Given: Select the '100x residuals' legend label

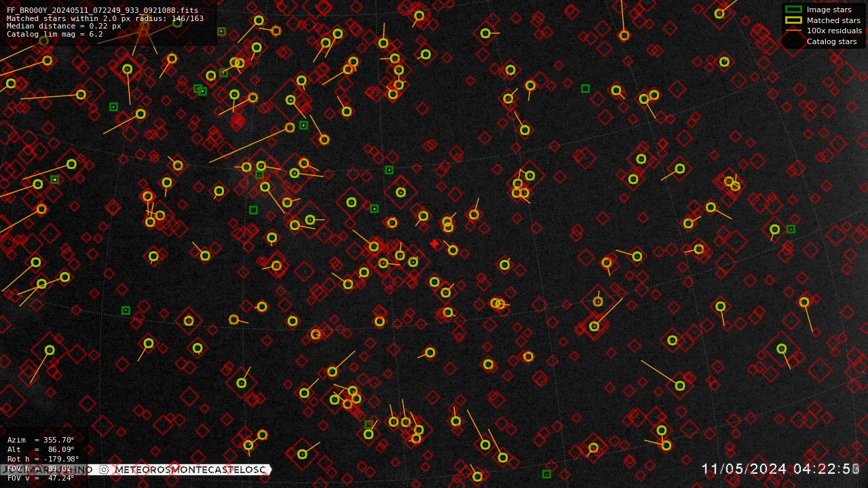Looking at the screenshot, I should coord(834,31).
